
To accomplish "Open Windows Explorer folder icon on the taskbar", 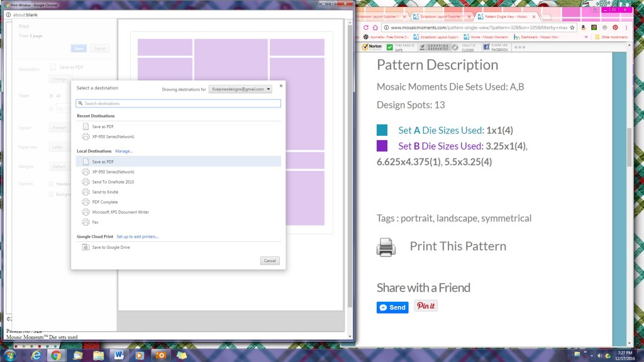I will 98,355.
